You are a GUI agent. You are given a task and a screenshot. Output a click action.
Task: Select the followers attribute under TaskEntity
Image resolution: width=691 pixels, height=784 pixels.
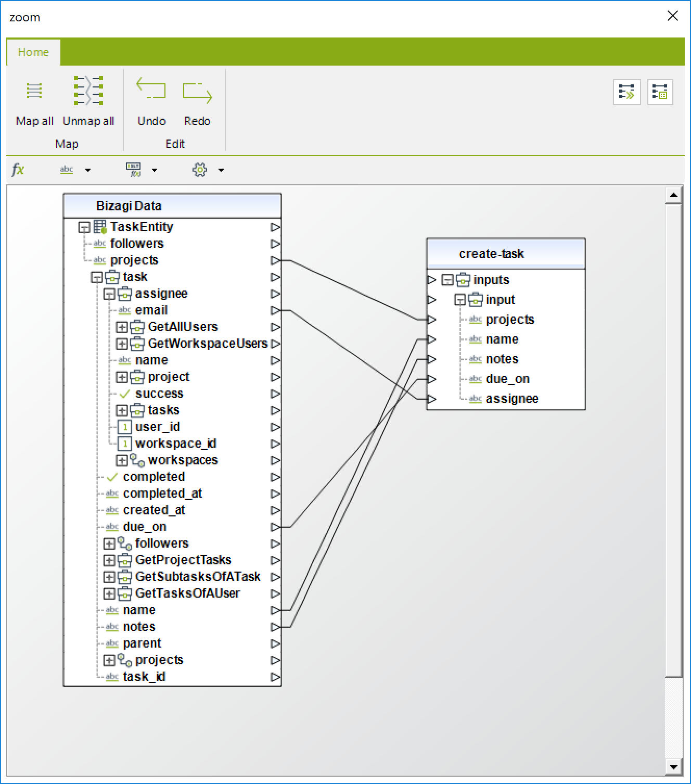[x=137, y=244]
